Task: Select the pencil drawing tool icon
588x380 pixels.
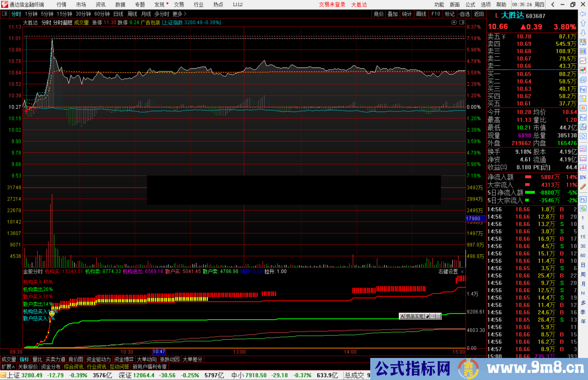Action: (x=583, y=187)
